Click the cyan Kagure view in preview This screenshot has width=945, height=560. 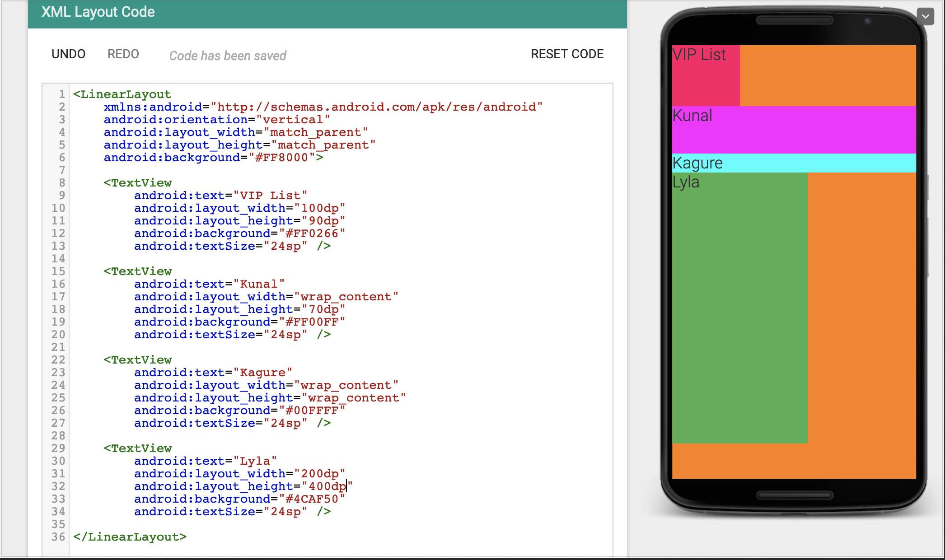(x=793, y=163)
